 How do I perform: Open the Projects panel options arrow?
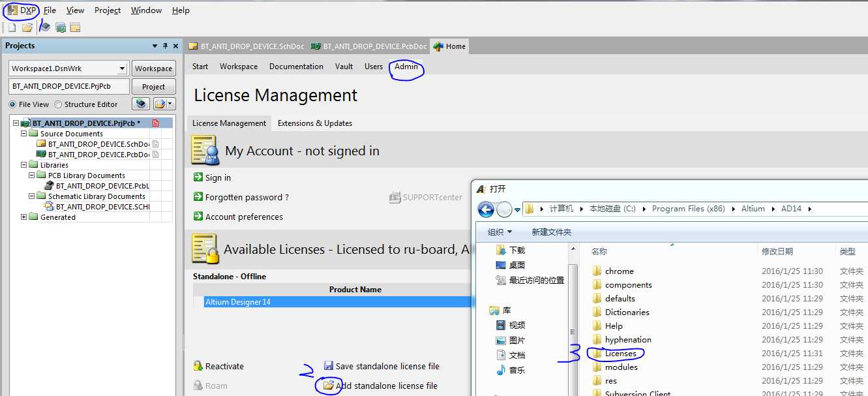click(x=155, y=46)
